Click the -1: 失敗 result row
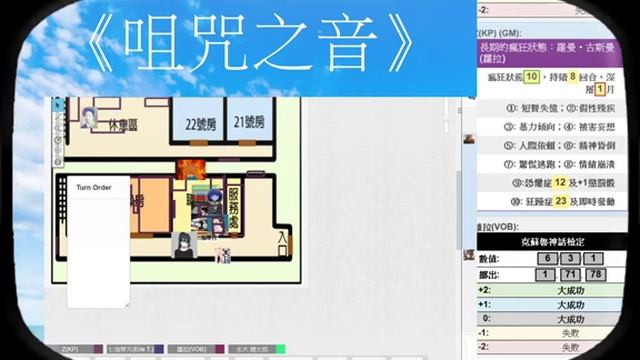 click(x=551, y=333)
